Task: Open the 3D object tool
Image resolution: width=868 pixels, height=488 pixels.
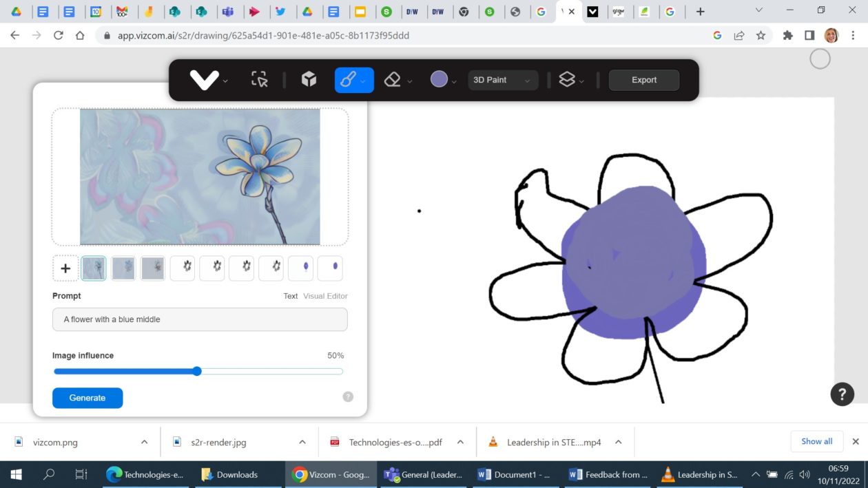Action: (308, 79)
